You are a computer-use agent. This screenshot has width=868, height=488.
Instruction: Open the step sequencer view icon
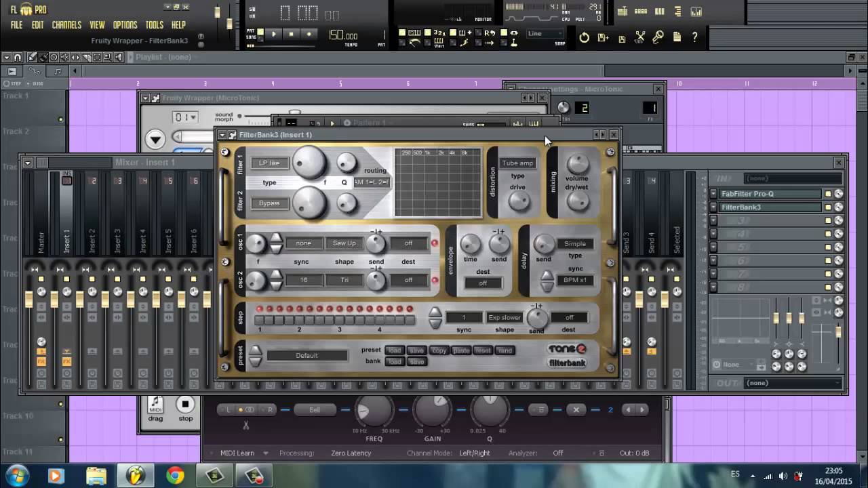pos(641,12)
